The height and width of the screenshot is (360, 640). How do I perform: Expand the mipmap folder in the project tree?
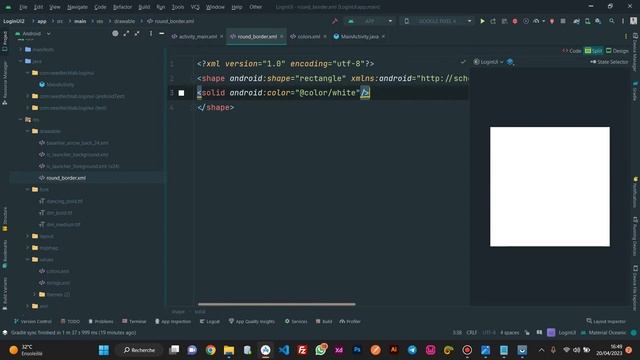(28, 248)
